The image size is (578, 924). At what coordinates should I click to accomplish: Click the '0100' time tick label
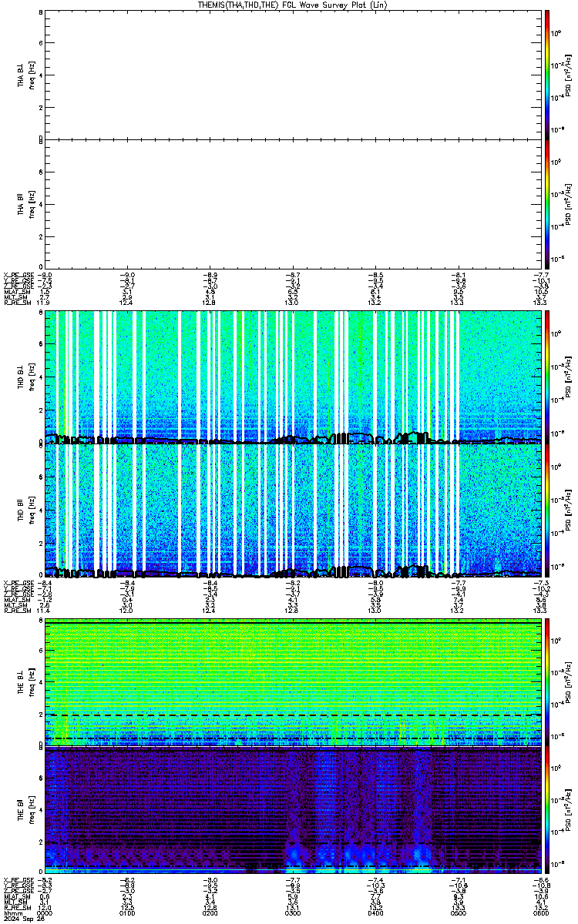[x=128, y=914]
